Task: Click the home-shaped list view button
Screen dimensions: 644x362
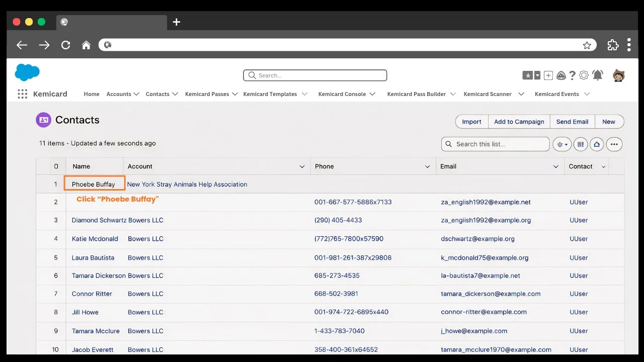Action: click(x=597, y=144)
